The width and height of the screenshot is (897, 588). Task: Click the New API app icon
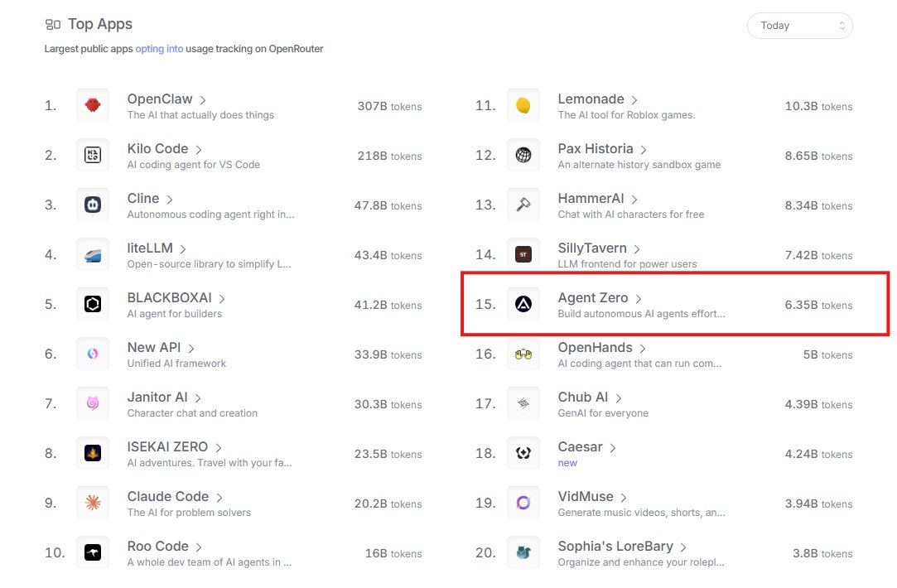tap(93, 354)
